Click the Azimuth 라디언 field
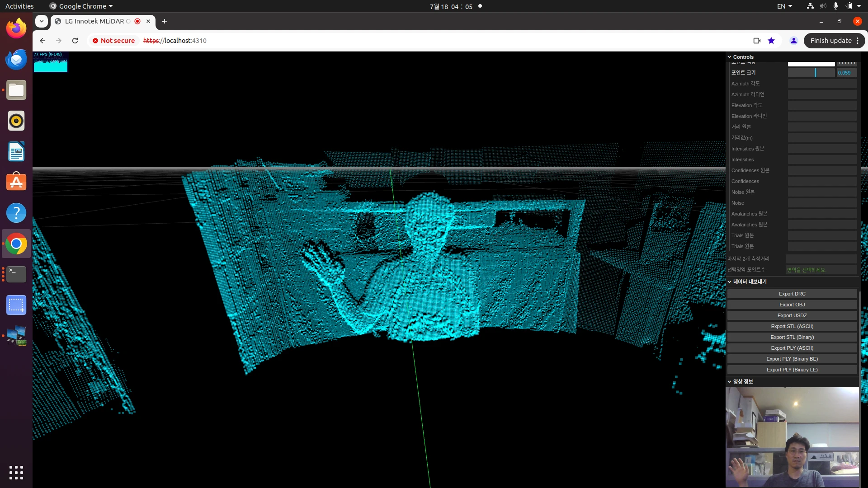Viewport: 868px width, 488px height. click(x=822, y=94)
